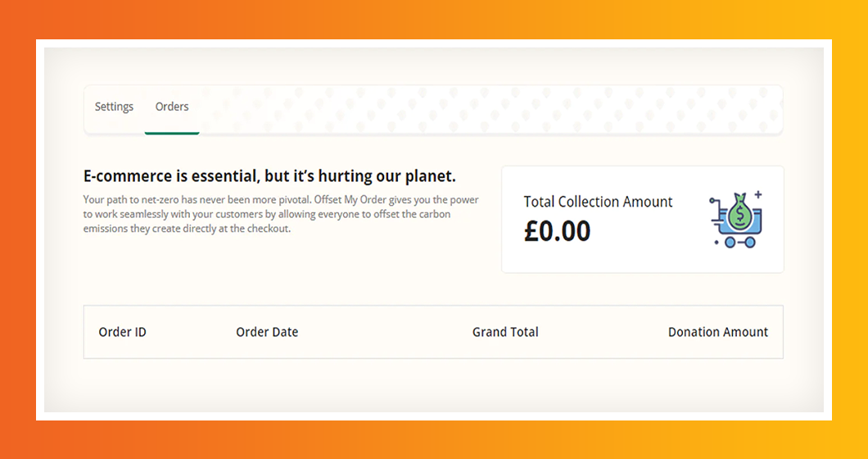Select the Orders tab
The height and width of the screenshot is (459, 868).
pos(172,107)
